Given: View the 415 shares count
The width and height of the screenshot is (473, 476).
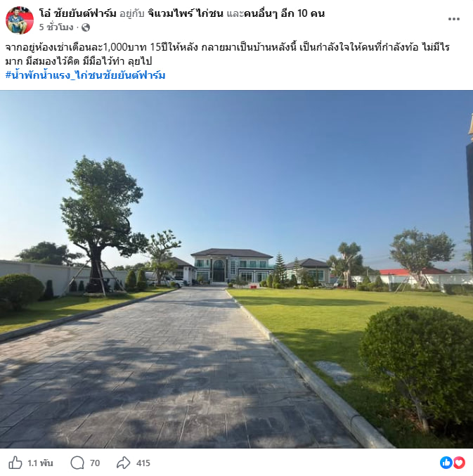Looking at the screenshot, I should pos(143,463).
